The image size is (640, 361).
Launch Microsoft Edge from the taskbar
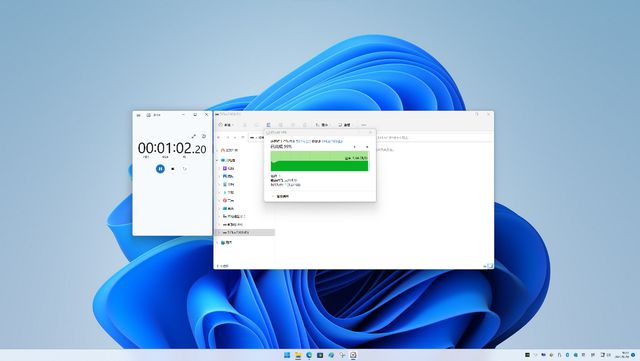(309, 355)
